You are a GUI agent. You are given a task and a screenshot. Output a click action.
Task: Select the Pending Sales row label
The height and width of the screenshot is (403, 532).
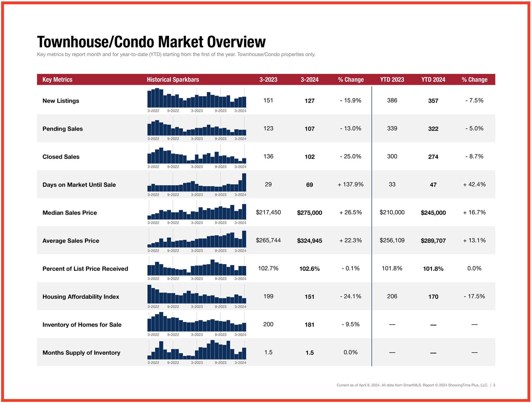63,129
